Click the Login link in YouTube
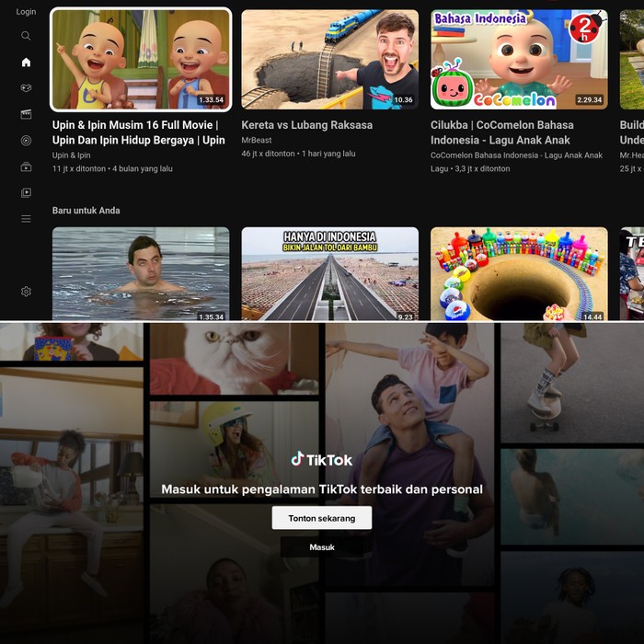644x644 pixels. pyautogui.click(x=26, y=12)
